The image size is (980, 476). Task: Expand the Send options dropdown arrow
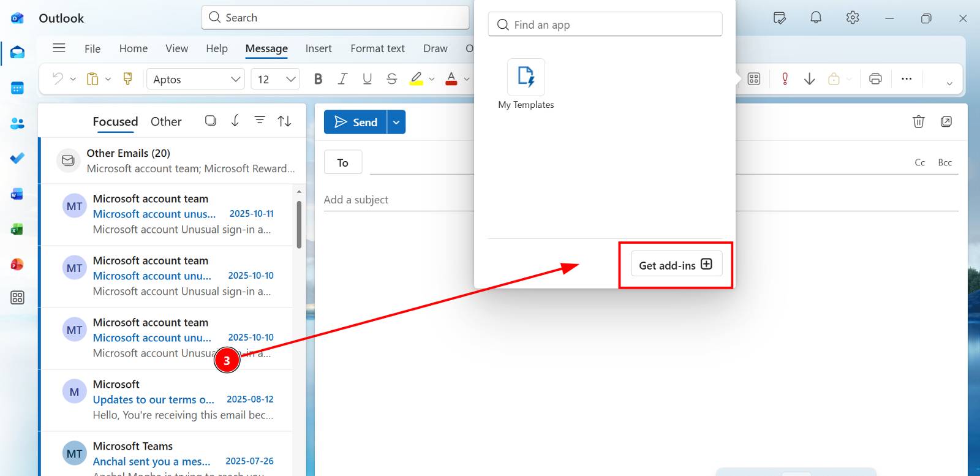coord(396,123)
